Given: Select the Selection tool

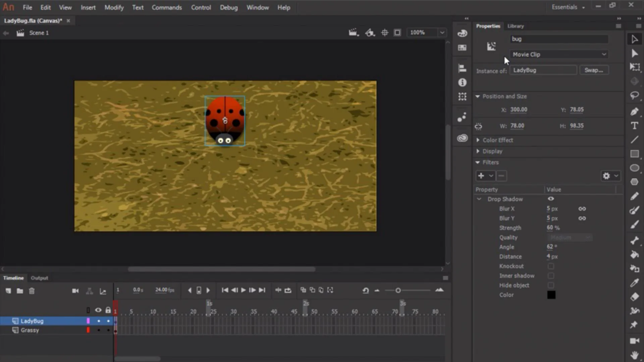Looking at the screenshot, I should (x=635, y=40).
